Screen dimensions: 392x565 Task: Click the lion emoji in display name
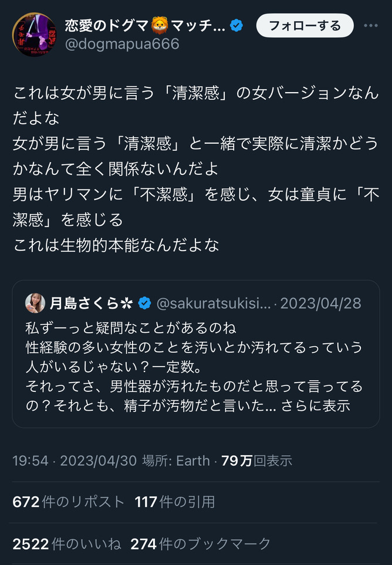tap(159, 26)
